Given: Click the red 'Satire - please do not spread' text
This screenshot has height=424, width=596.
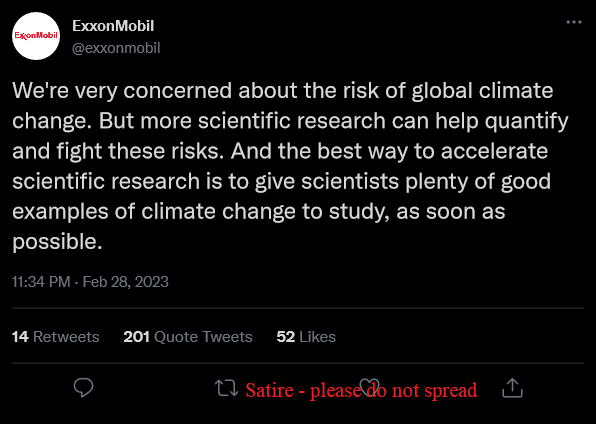Looking at the screenshot, I should (x=361, y=391).
